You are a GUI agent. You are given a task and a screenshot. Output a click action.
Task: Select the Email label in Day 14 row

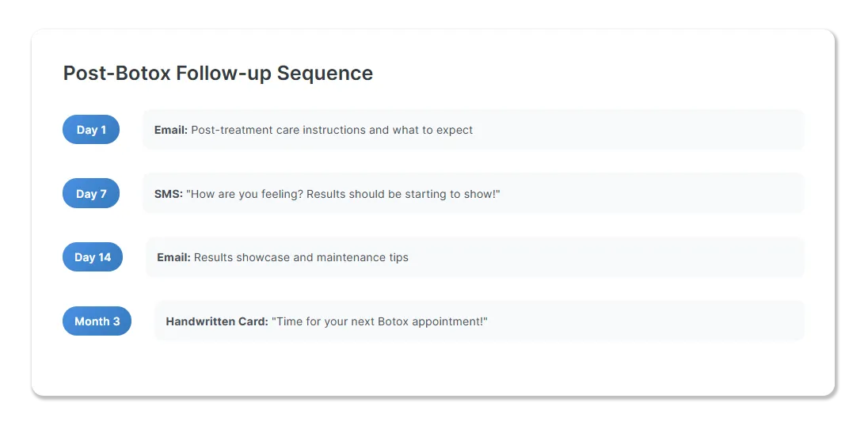tap(173, 257)
